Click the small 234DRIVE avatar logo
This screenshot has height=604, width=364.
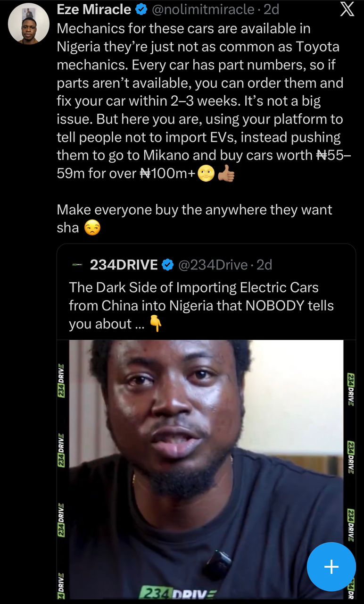point(77,265)
